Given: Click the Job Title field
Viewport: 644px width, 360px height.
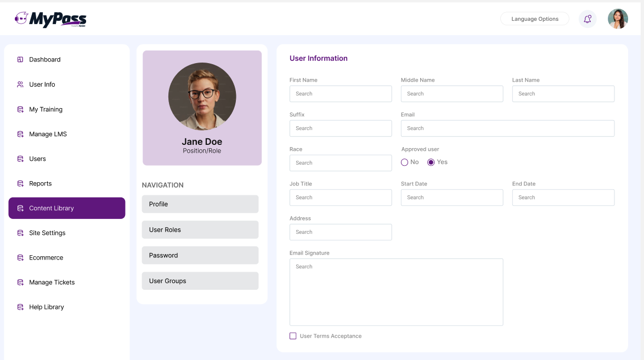Looking at the screenshot, I should pos(341,197).
